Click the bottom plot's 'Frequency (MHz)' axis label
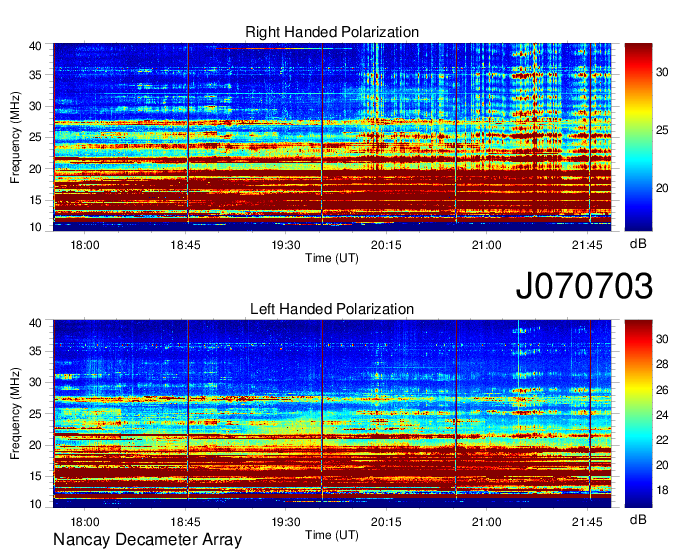This screenshot has height=552, width=680. (15, 414)
